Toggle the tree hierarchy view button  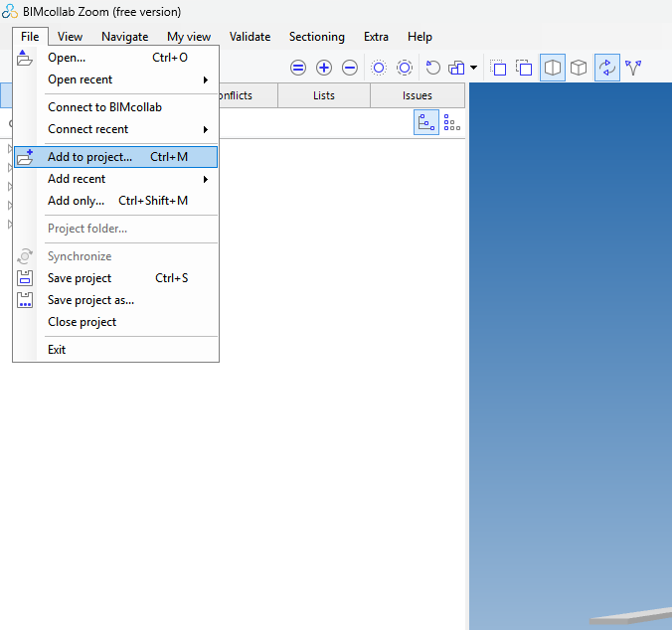(x=426, y=122)
